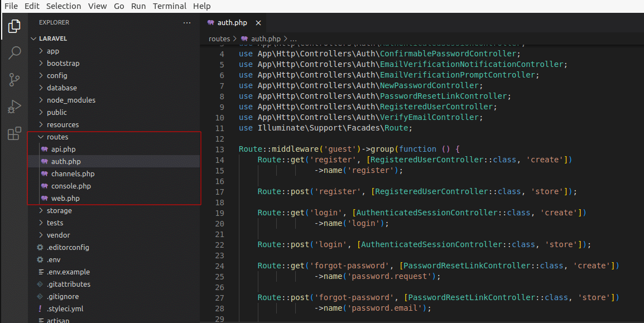Viewport: 644px width, 323px height.
Task: Open Source Control view icon
Action: click(15, 80)
